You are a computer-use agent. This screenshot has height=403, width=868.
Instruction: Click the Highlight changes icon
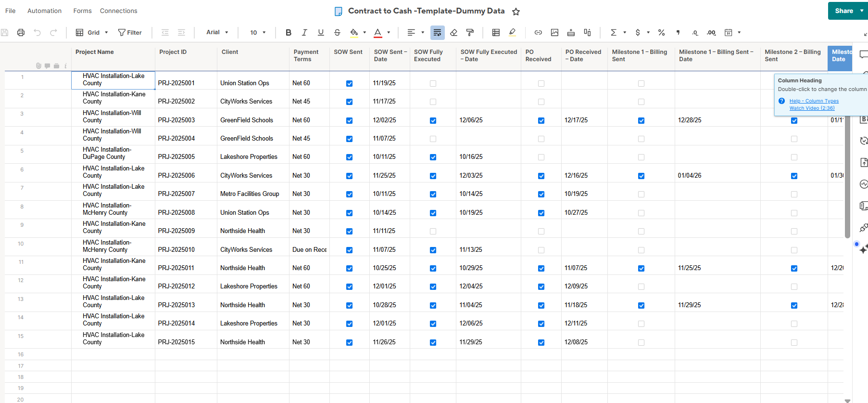pyautogui.click(x=512, y=32)
